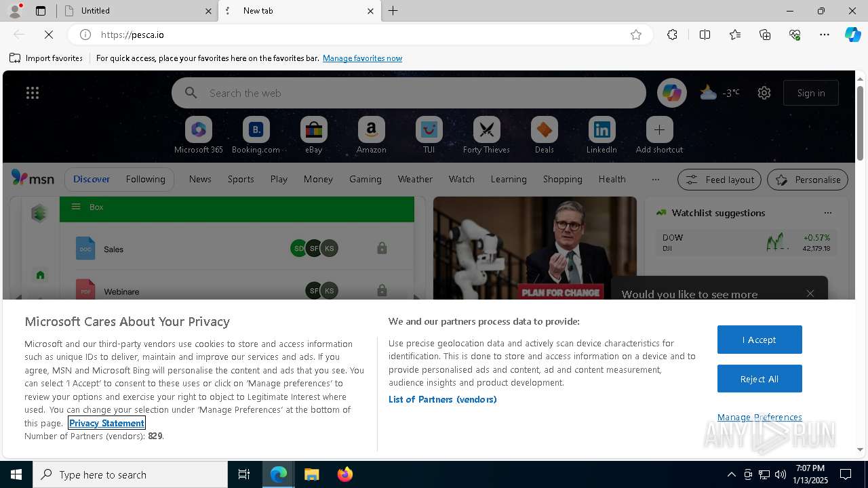Stop loading the page
This screenshot has height=488, width=868.
coord(49,35)
